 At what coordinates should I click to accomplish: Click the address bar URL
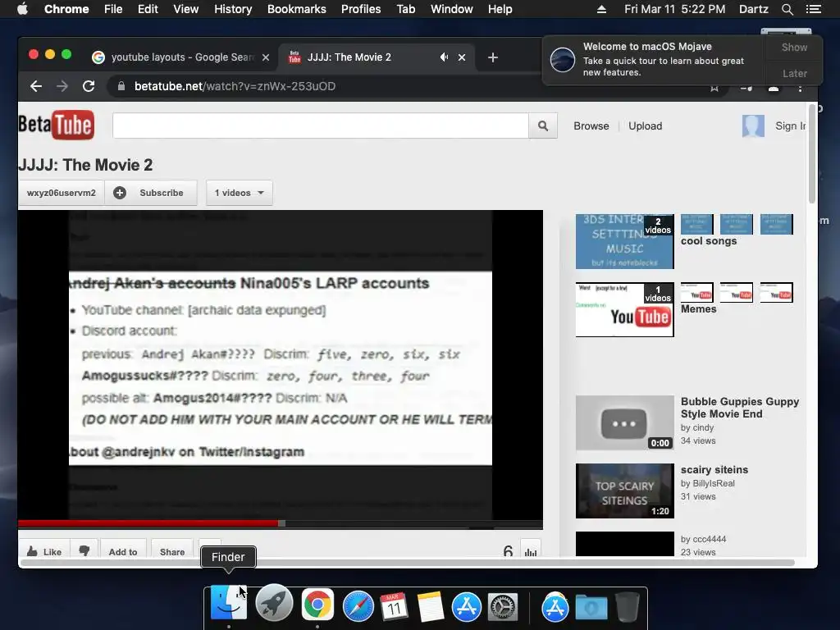pyautogui.click(x=235, y=86)
